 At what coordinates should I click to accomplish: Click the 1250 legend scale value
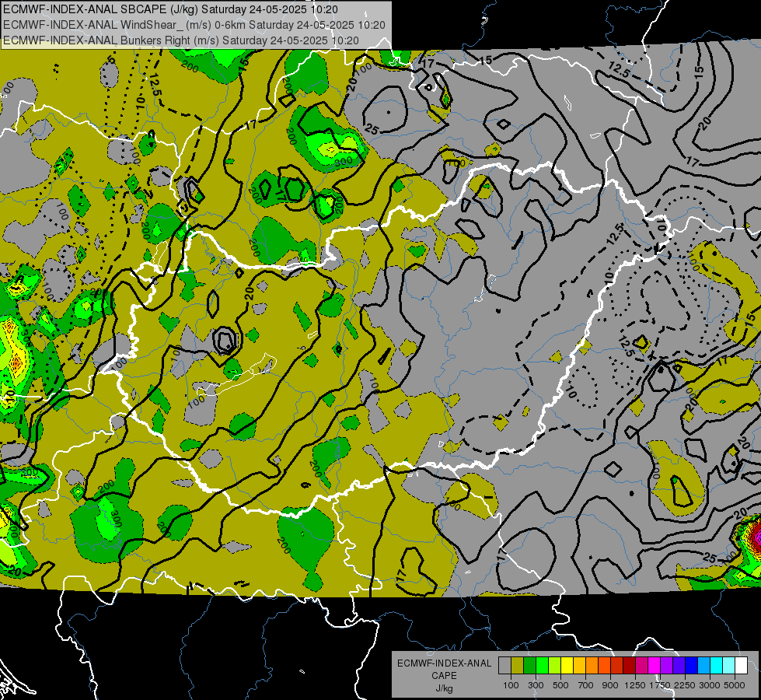635,685
